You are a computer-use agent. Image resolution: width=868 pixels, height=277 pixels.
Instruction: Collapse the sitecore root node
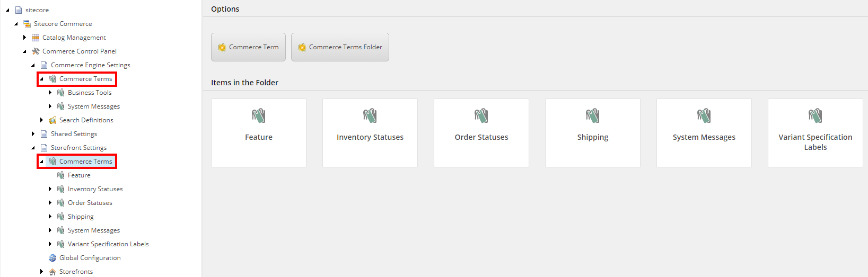(7, 10)
